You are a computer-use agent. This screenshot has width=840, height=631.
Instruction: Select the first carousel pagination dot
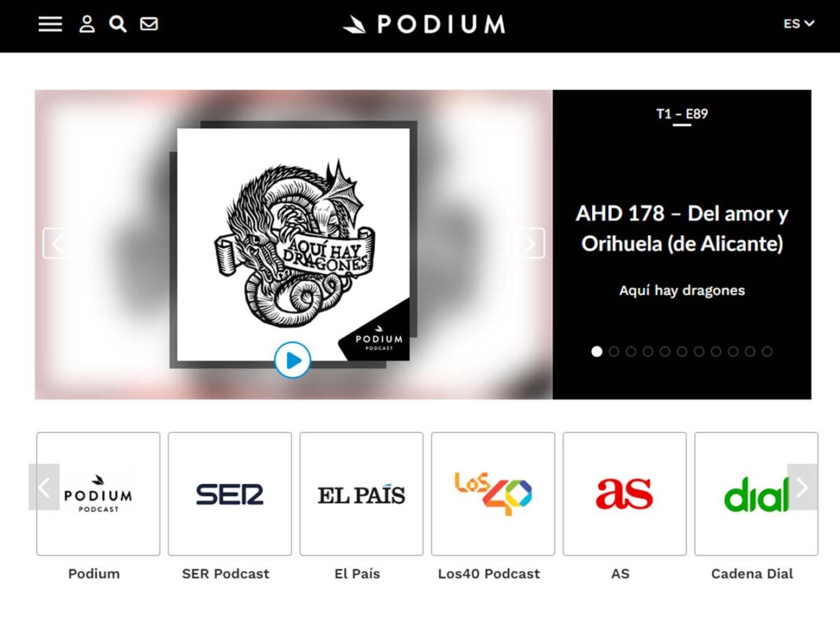coord(597,352)
